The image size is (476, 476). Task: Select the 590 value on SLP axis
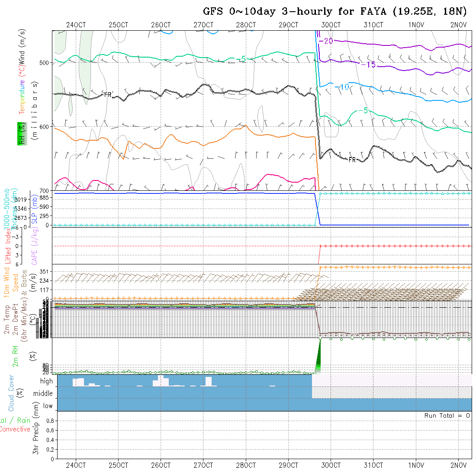click(44, 207)
